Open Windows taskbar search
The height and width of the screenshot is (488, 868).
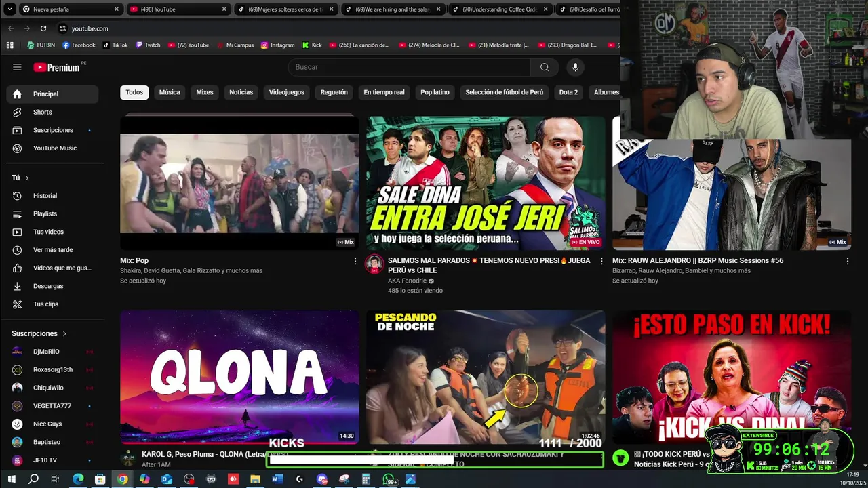tap(33, 479)
